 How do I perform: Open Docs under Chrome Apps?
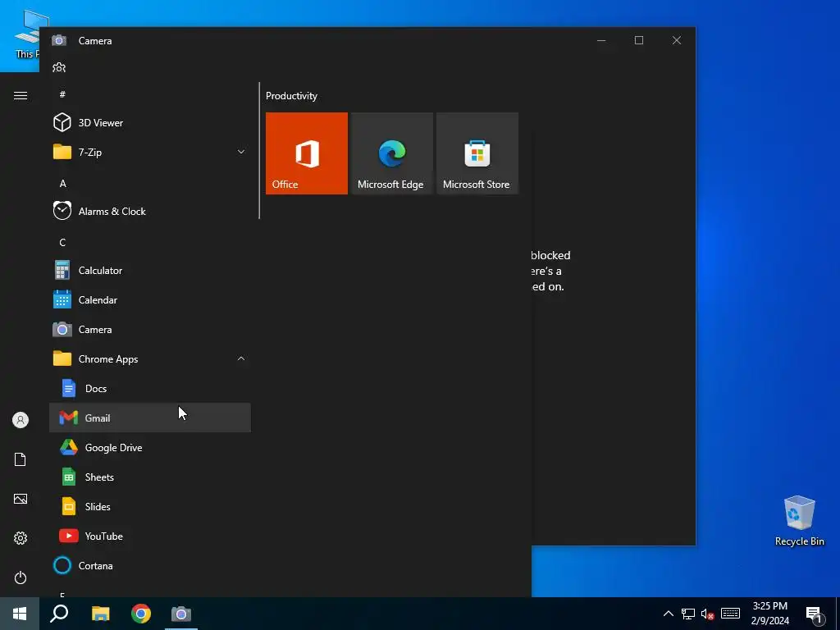(x=150, y=388)
